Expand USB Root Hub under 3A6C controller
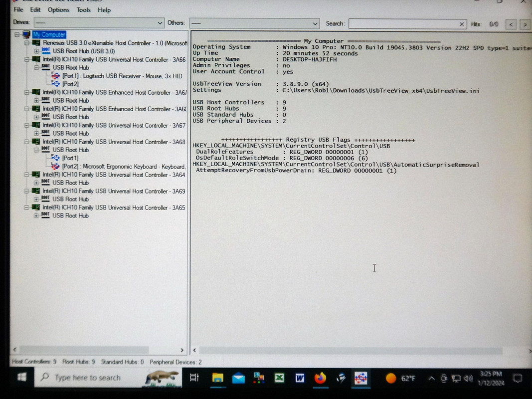 coord(36,117)
